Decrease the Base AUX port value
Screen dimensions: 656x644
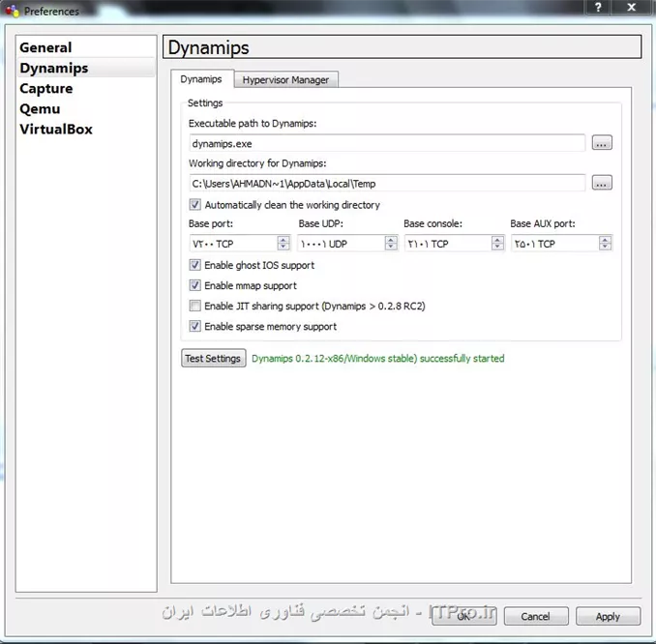[x=605, y=247]
